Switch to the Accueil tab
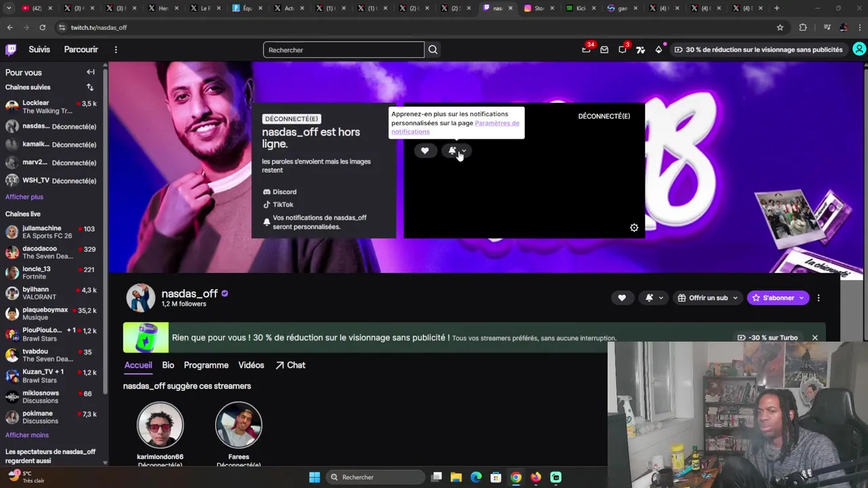This screenshot has width=868, height=488. coord(138,365)
